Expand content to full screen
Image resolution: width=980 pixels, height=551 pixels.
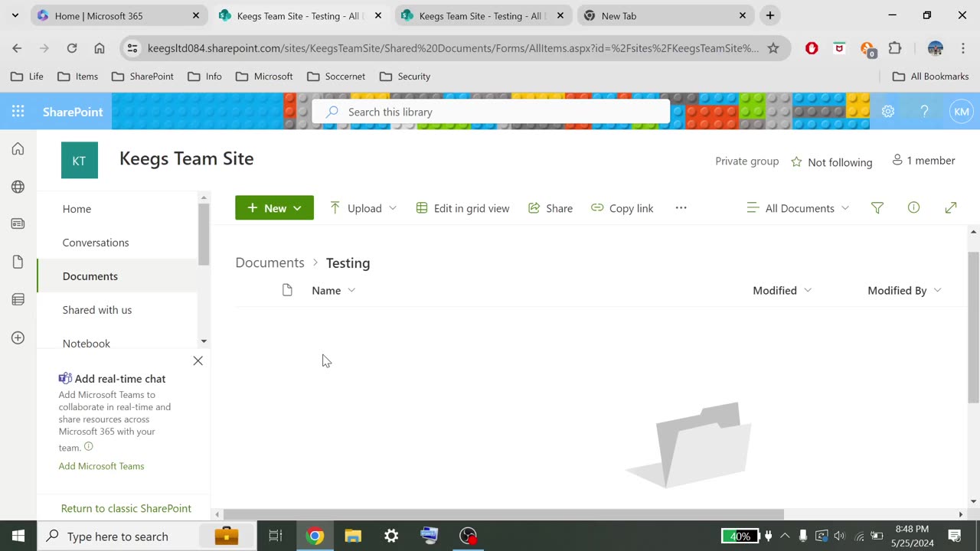pos(951,208)
